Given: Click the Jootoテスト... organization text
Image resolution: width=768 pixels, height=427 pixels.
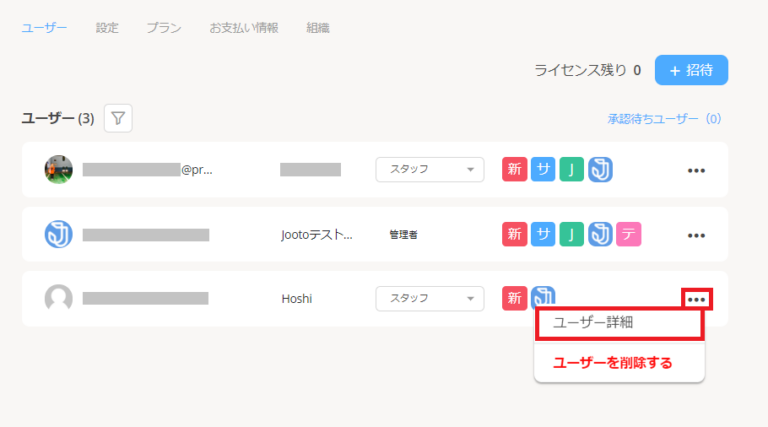Looking at the screenshot, I should [316, 235].
